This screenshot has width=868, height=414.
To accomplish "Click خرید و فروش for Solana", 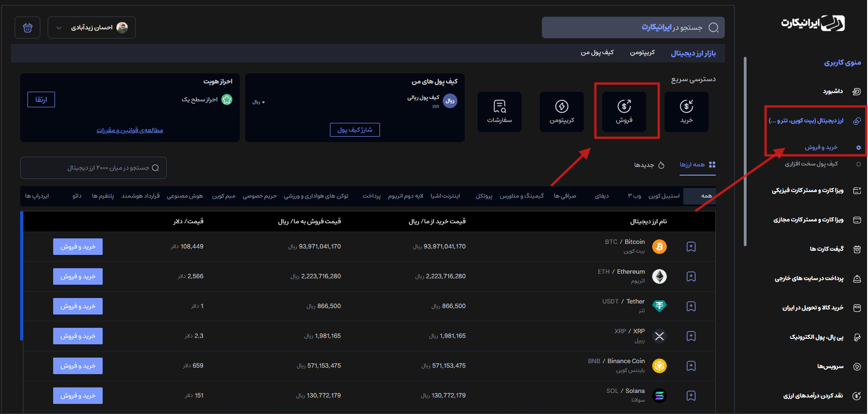I will (x=78, y=396).
